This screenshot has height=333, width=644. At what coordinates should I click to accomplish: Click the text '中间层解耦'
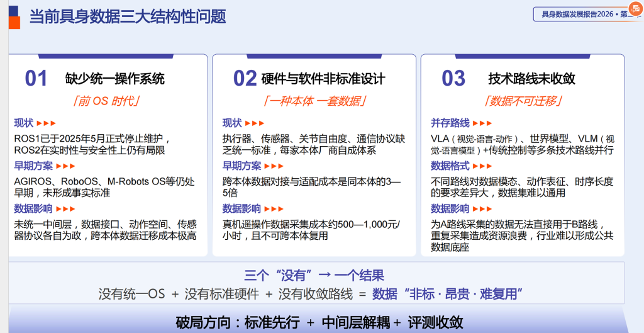click(x=357, y=322)
